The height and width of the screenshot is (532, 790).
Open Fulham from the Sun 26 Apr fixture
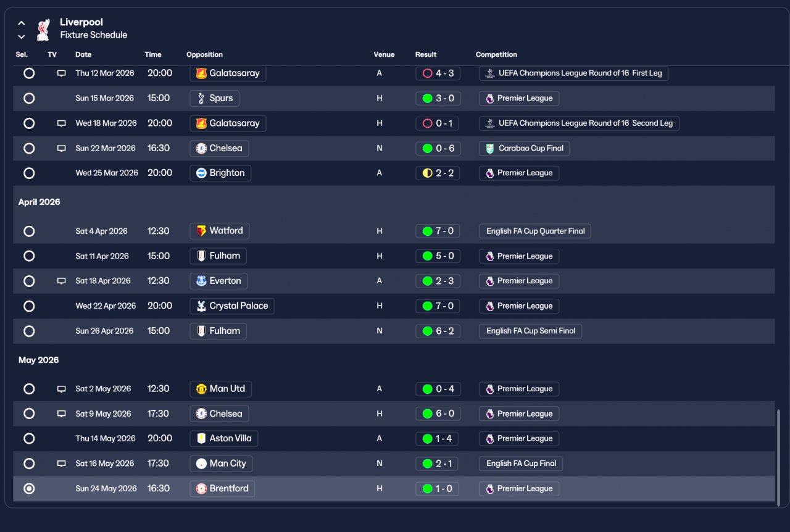[218, 331]
